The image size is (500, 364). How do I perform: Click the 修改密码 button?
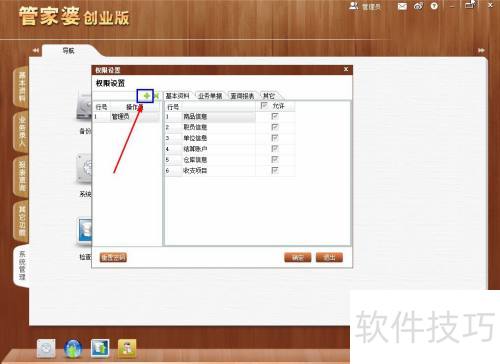point(113,257)
